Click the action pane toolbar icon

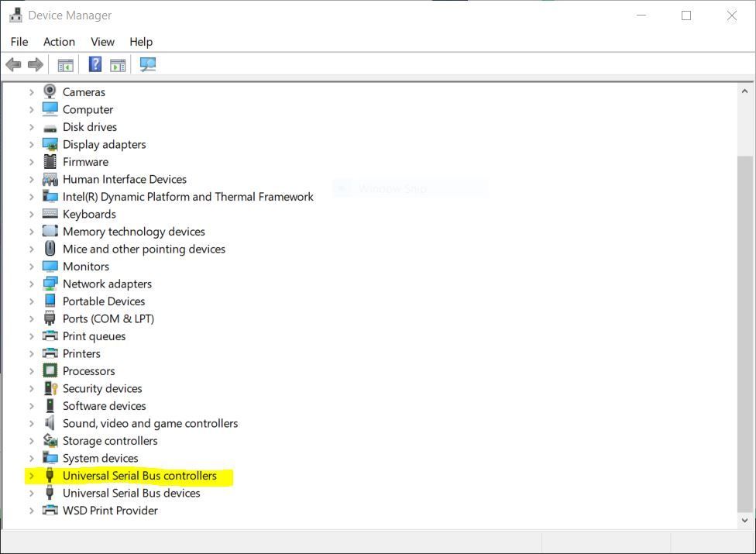pyautogui.click(x=118, y=64)
